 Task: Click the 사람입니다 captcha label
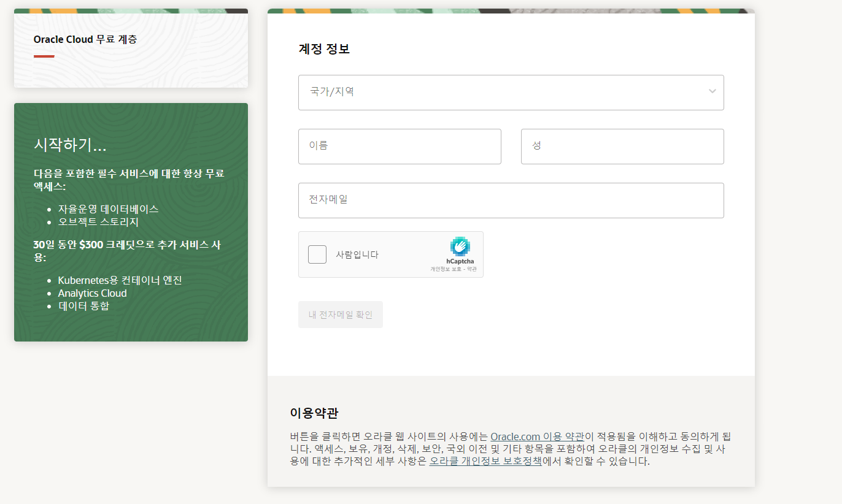(x=357, y=255)
